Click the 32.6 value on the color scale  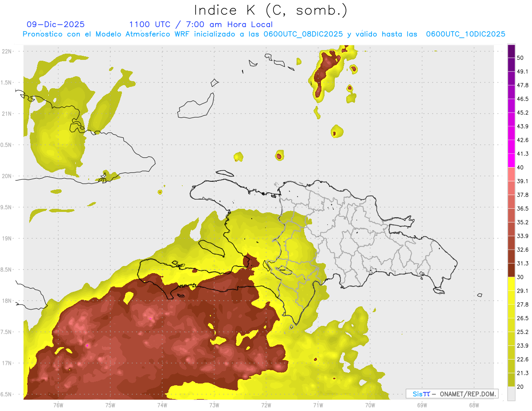[522, 250]
